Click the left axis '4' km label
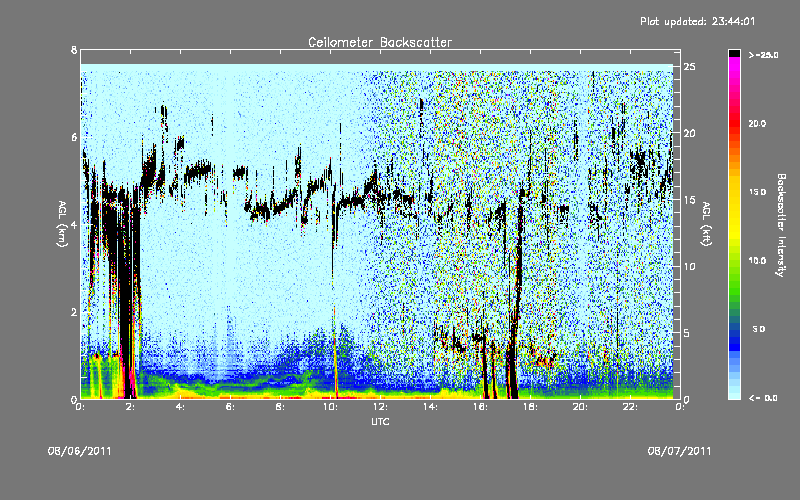This screenshot has height=500, width=800. click(74, 224)
